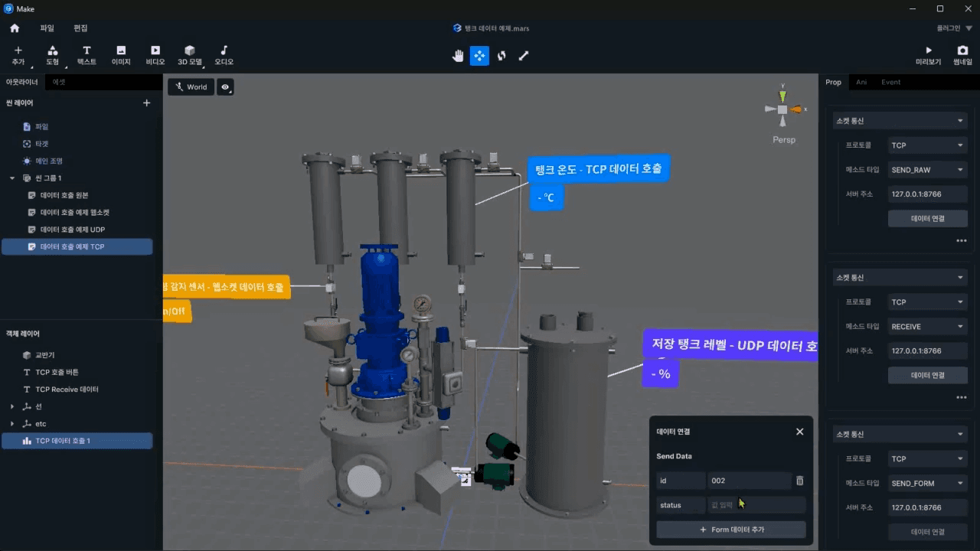
Task: Open protocol dropdown above RECEIVE
Action: tap(928, 302)
